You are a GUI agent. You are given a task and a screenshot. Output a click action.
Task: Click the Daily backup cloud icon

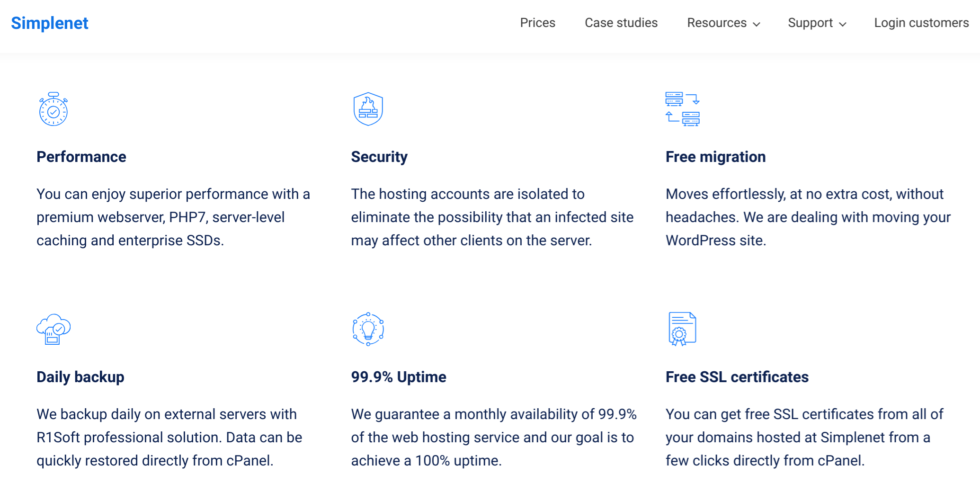point(53,329)
